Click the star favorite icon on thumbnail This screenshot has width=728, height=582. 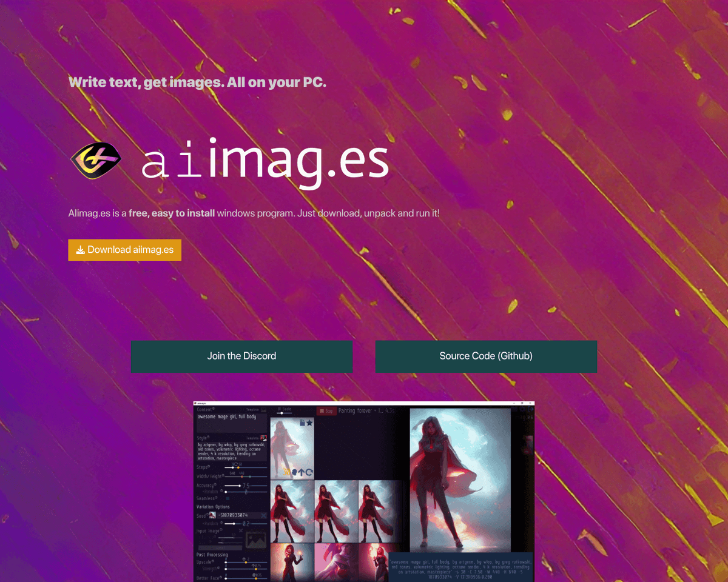tap(309, 423)
